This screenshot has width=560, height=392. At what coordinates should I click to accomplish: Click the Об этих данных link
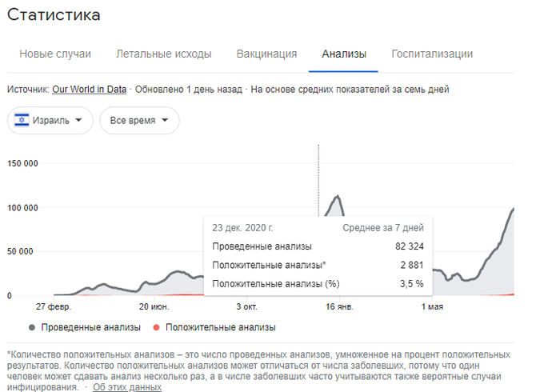click(x=126, y=387)
